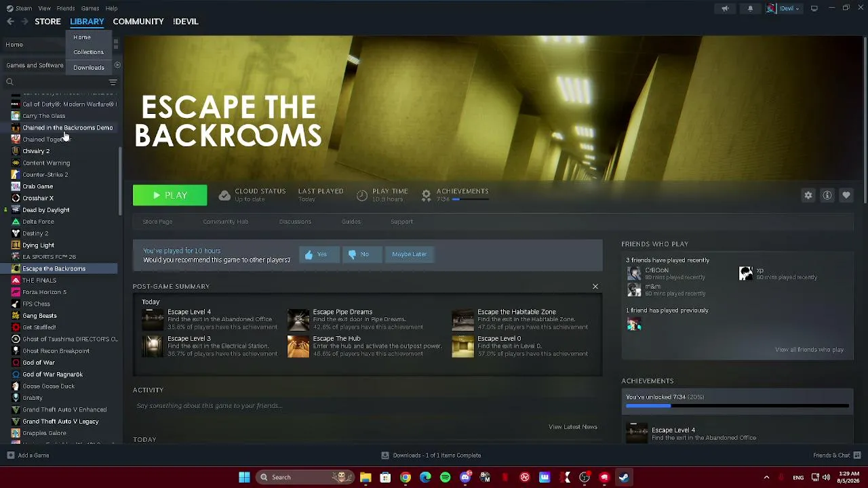Go back using the back arrow
Viewport: 868px width, 488px height.
pos(10,22)
